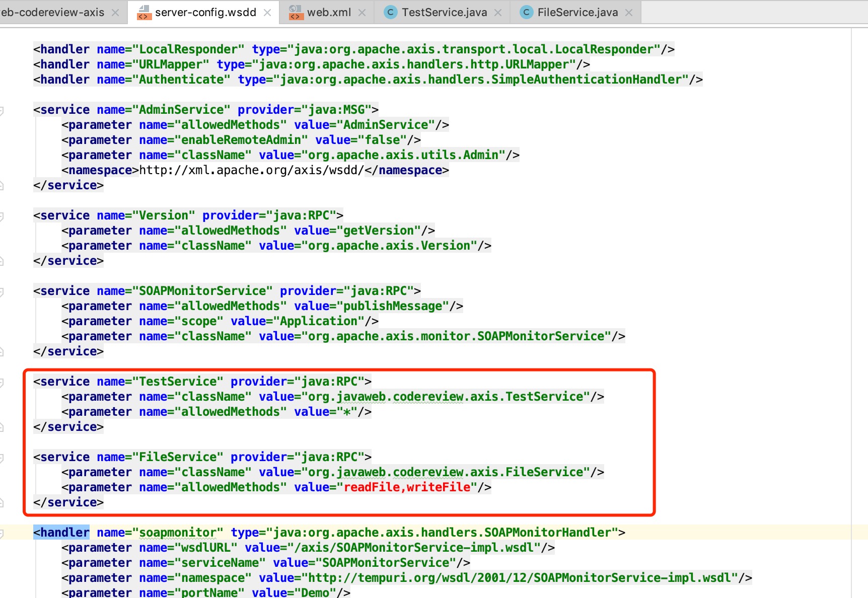Click the "/axis/SOAPMonitorService-impl.wsdl" wsdlURL value
868x598 pixels.
pyautogui.click(x=414, y=548)
